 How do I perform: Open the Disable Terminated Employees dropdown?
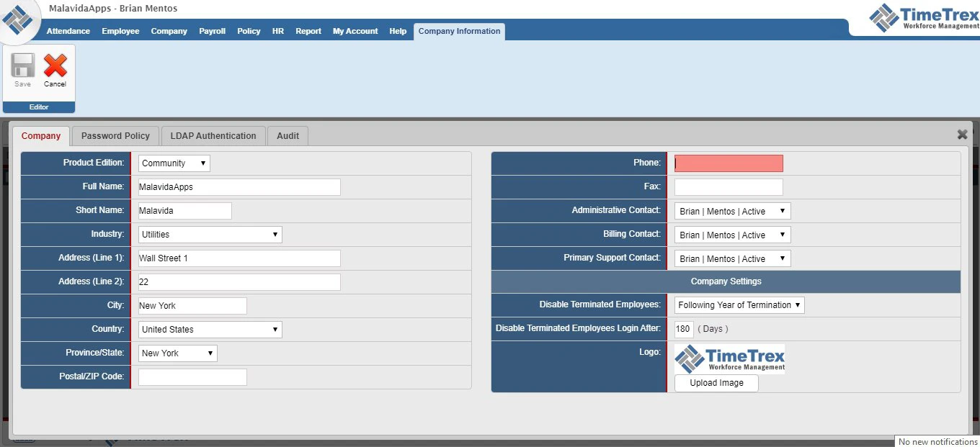pos(739,305)
